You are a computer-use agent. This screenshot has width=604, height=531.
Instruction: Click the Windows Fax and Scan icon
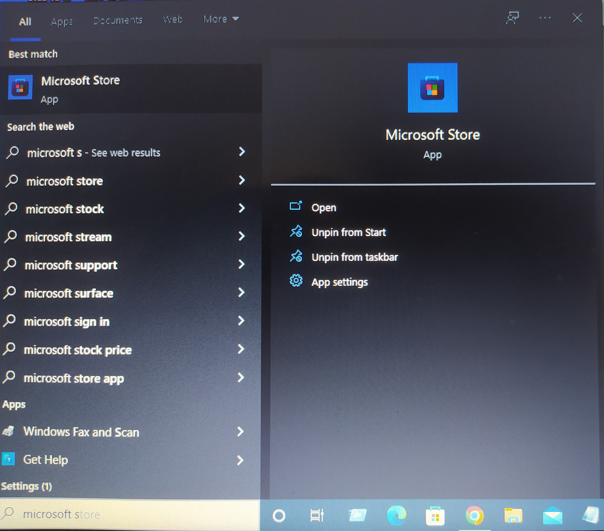coord(8,431)
